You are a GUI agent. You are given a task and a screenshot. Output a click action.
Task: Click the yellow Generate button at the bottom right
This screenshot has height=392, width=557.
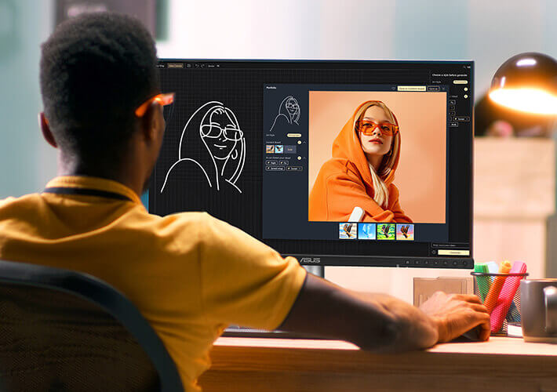[x=453, y=252]
